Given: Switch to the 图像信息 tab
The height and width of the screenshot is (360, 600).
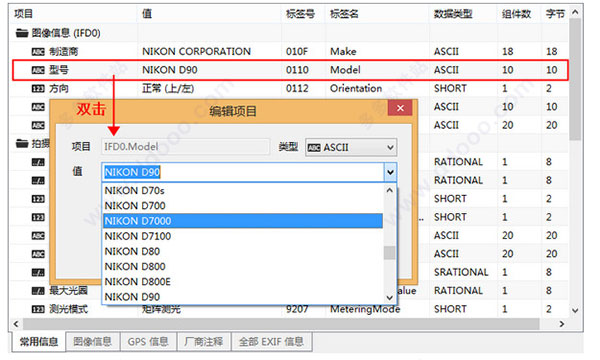Looking at the screenshot, I should click(x=92, y=342).
